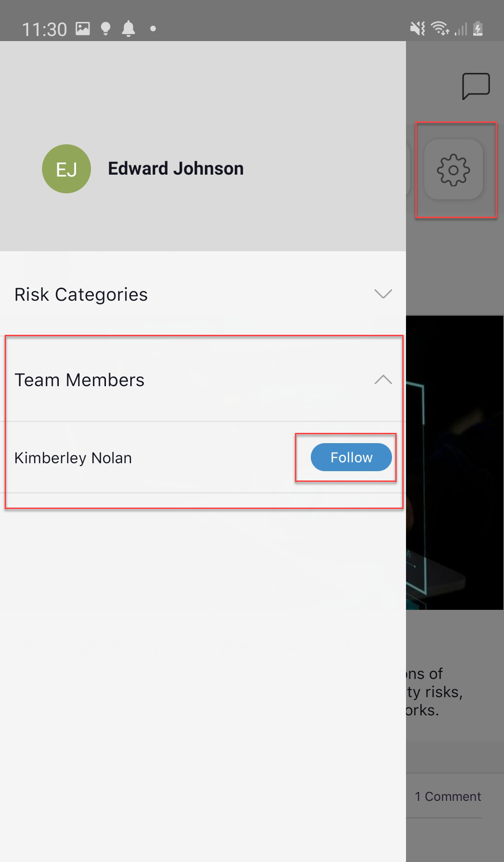Follow Kimberley Nolan
This screenshot has width=504, height=862.
[x=351, y=457]
